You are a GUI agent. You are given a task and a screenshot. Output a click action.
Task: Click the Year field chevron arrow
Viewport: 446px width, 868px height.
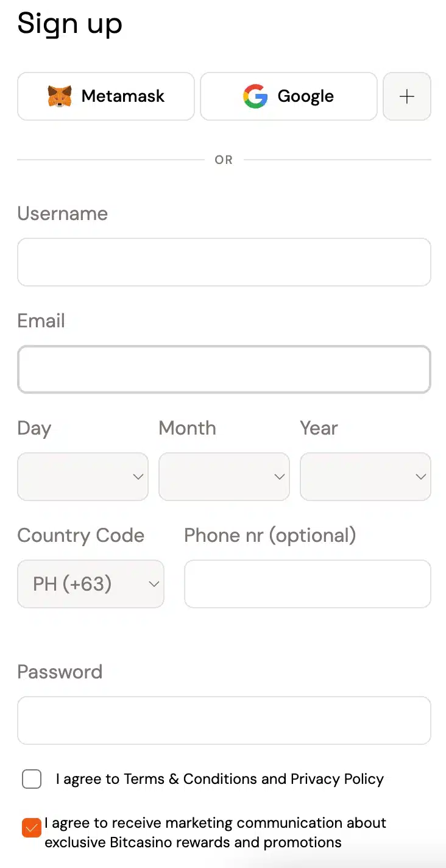coord(421,477)
